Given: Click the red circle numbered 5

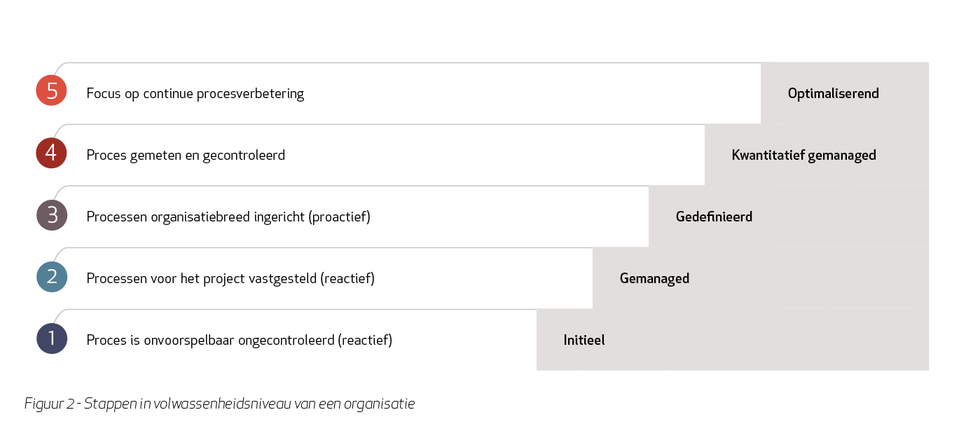Looking at the screenshot, I should point(51,90).
